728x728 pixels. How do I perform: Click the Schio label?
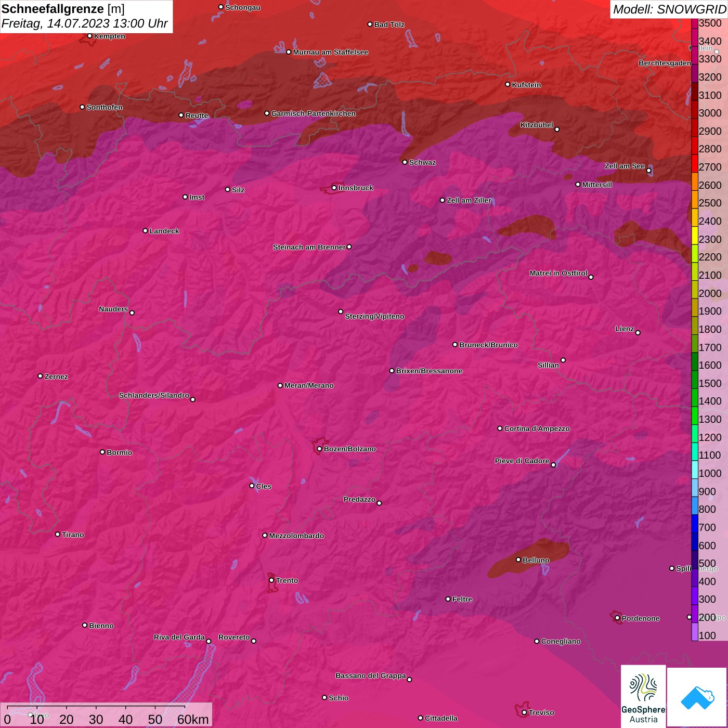tap(339, 698)
